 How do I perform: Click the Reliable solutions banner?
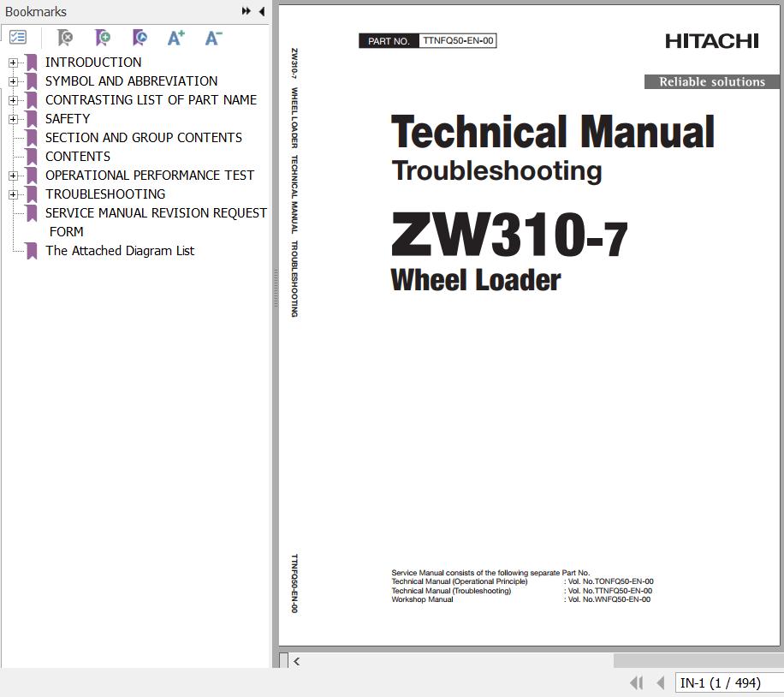[x=712, y=81]
